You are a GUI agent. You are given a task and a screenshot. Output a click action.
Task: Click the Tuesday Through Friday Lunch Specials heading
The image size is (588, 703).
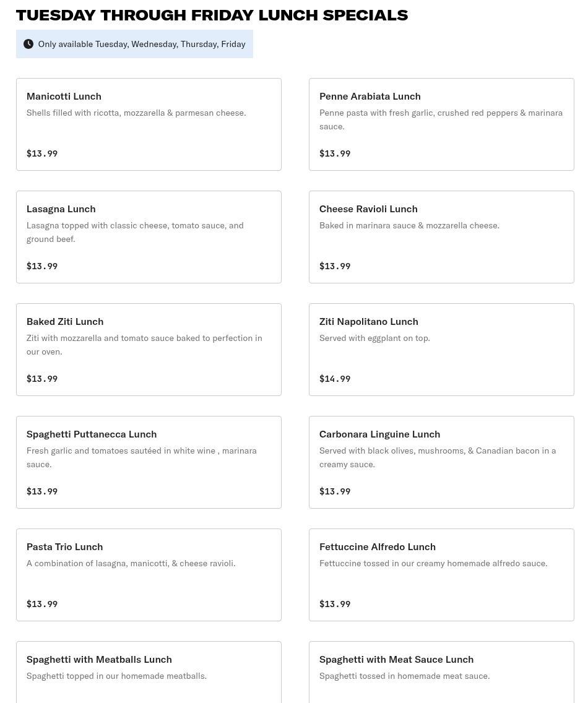(x=212, y=15)
